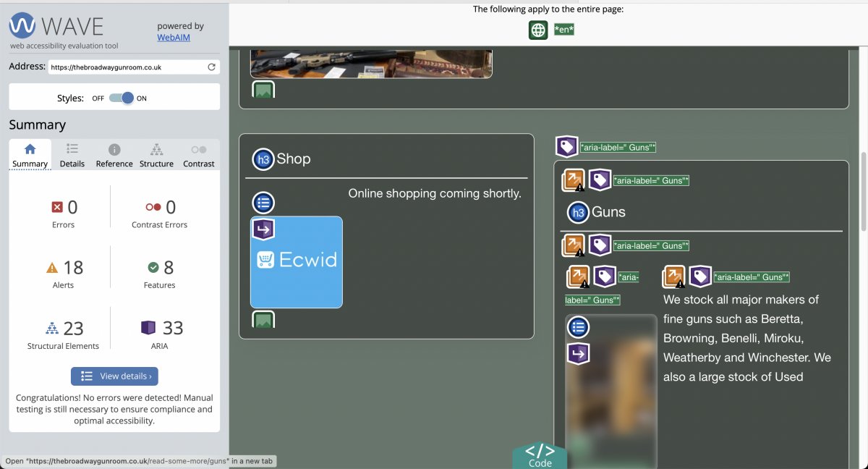Follow the WebAIM link
Image resolution: width=868 pixels, height=469 pixels.
coord(174,38)
